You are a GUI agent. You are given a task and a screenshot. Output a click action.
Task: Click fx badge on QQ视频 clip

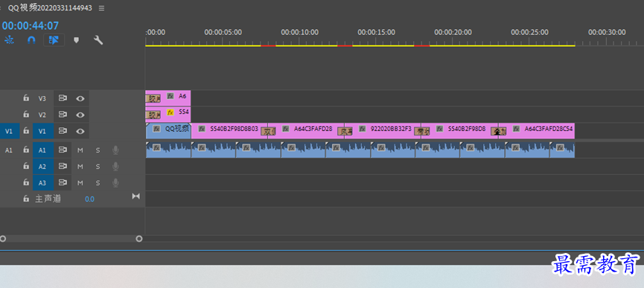pos(156,129)
